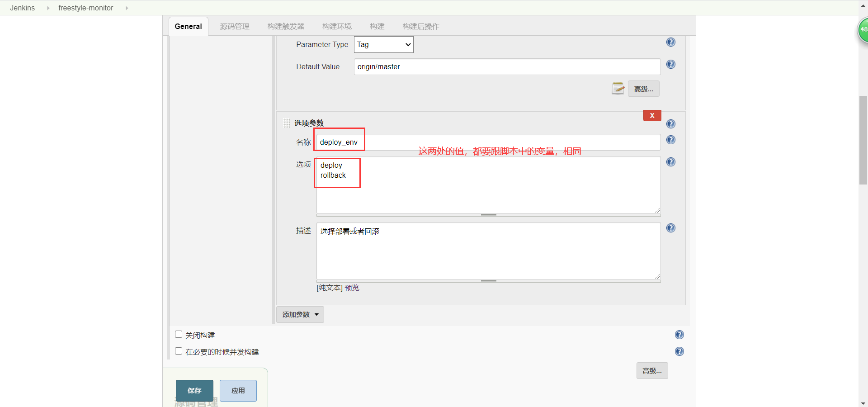The image size is (868, 407).
Task: Click the page vertical scrollbar thumb
Action: (x=863, y=140)
